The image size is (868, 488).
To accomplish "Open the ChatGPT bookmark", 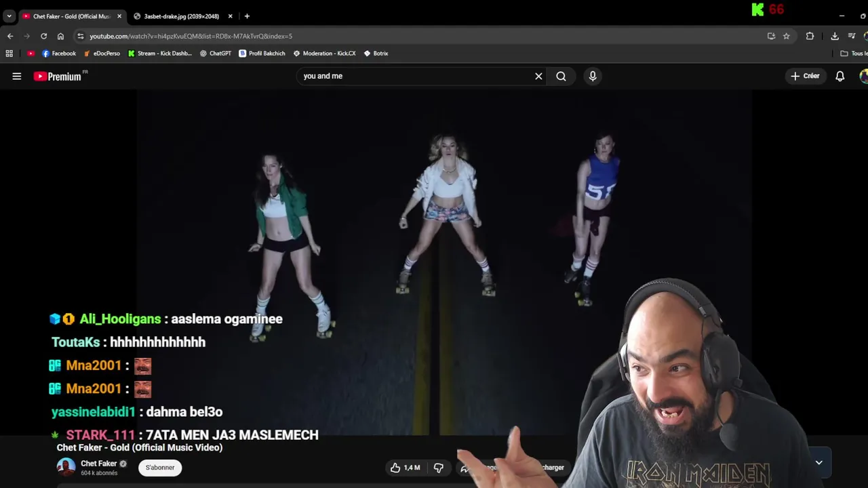I will tap(216, 54).
